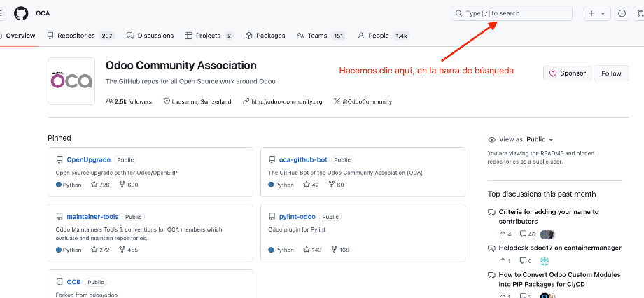Screen dimensions: 644x298
Task: Click the OCA organization avatar logo
Action: [71, 81]
